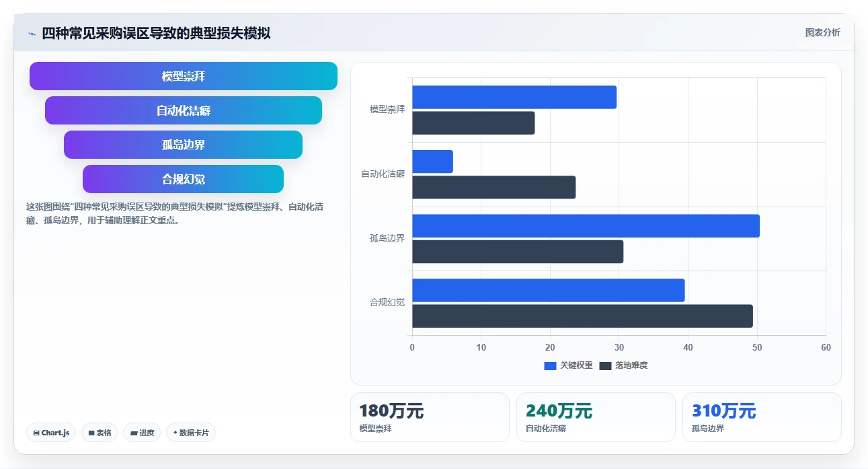Open the 240万元 自动化洁癖 data card
The image size is (868, 469).
[596, 417]
